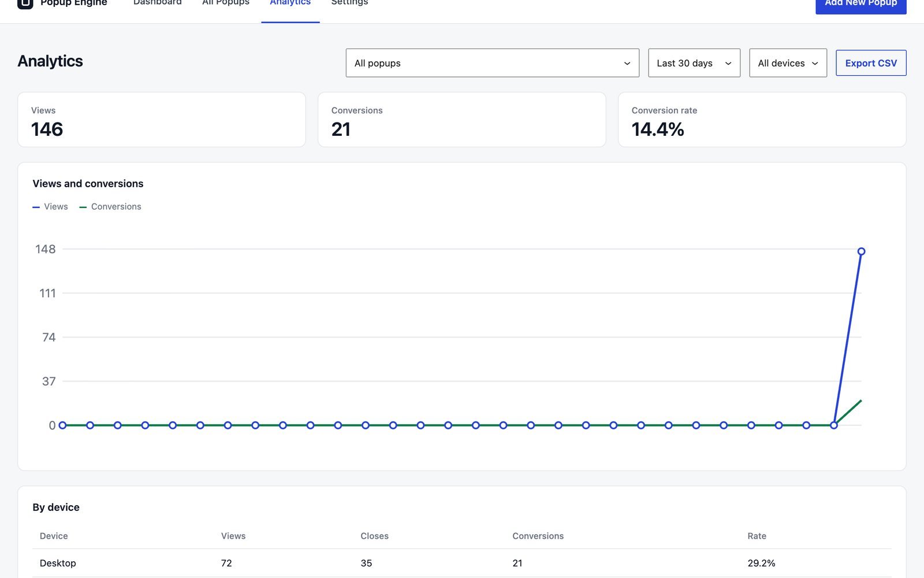Click the Conversions card value 21
This screenshot has height=578, width=924.
click(x=341, y=129)
